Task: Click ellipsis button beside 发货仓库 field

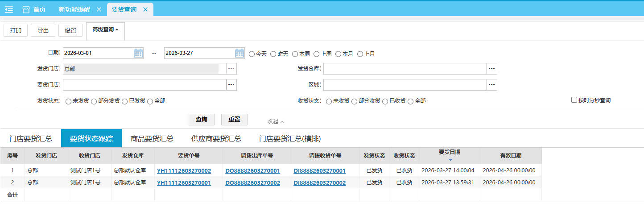Action: click(491, 69)
